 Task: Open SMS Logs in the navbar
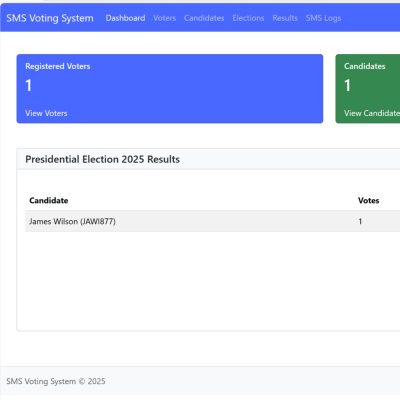click(x=323, y=18)
